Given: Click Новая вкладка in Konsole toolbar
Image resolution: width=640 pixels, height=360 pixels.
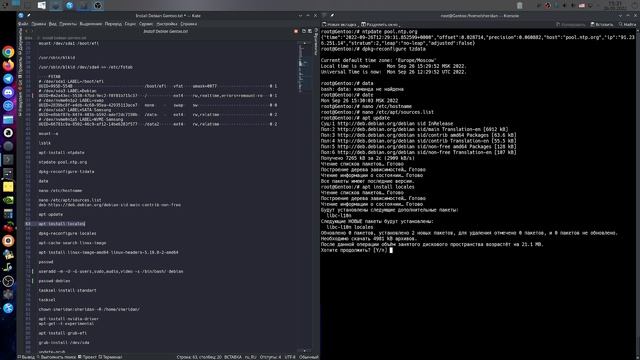Looking at the screenshot, I should click(339, 24).
